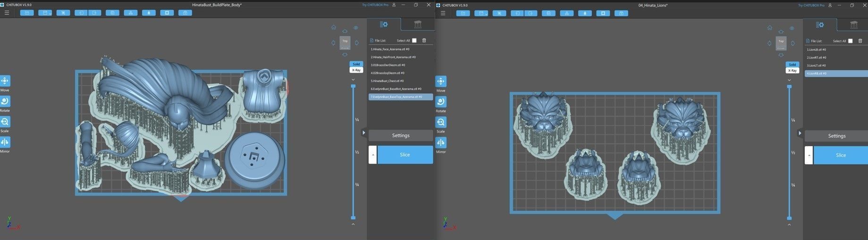
Task: Switch to X-Ray view in HinataBust window
Action: click(x=356, y=70)
